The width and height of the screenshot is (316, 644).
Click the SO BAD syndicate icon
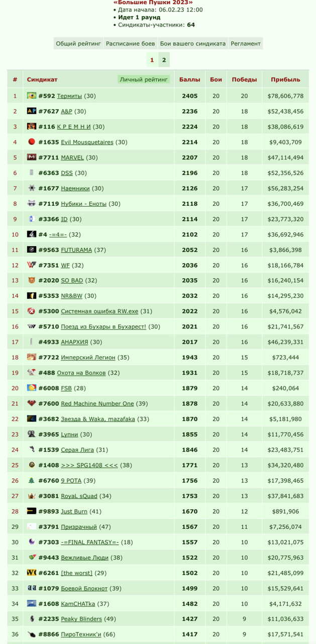point(32,281)
